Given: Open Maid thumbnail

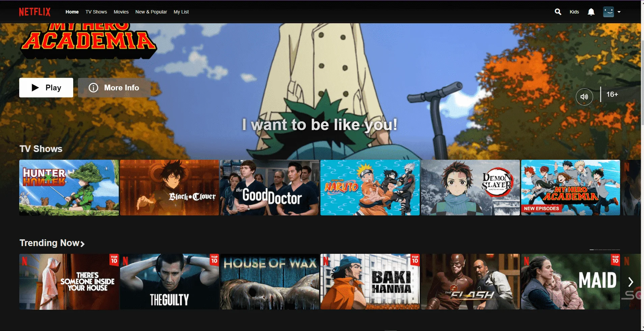Looking at the screenshot, I should click(x=570, y=282).
